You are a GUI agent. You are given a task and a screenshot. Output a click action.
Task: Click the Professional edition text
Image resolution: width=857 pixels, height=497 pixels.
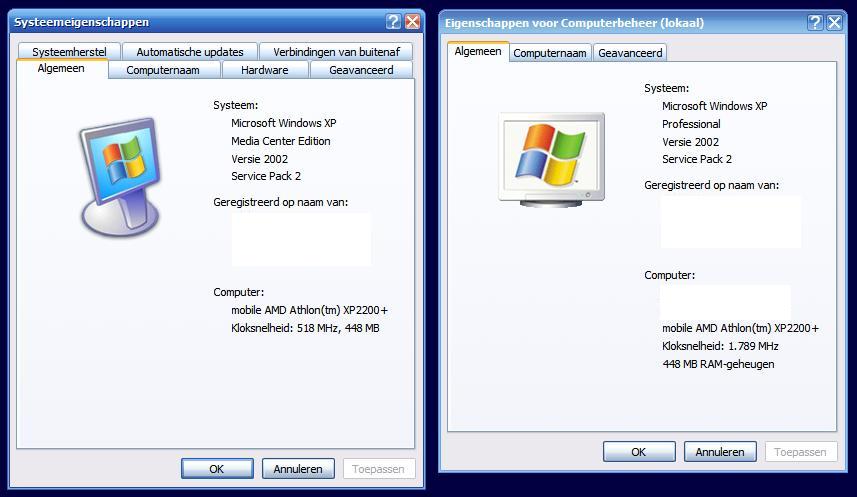(x=691, y=124)
